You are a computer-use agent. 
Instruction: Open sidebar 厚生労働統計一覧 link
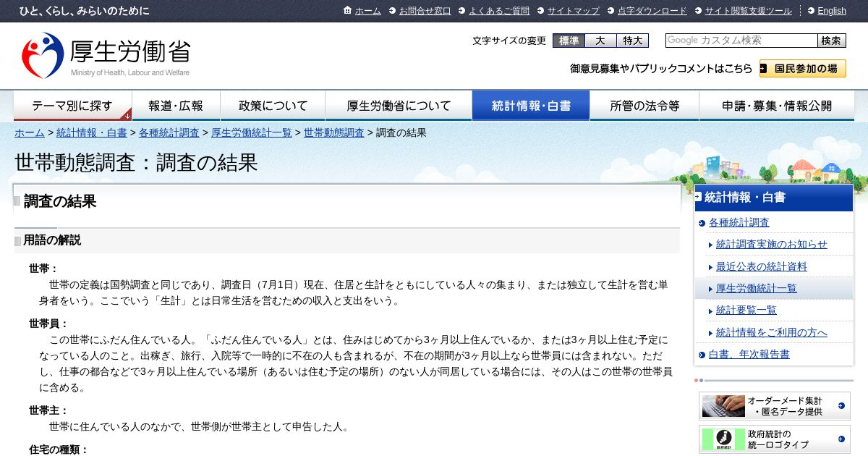pos(757,288)
